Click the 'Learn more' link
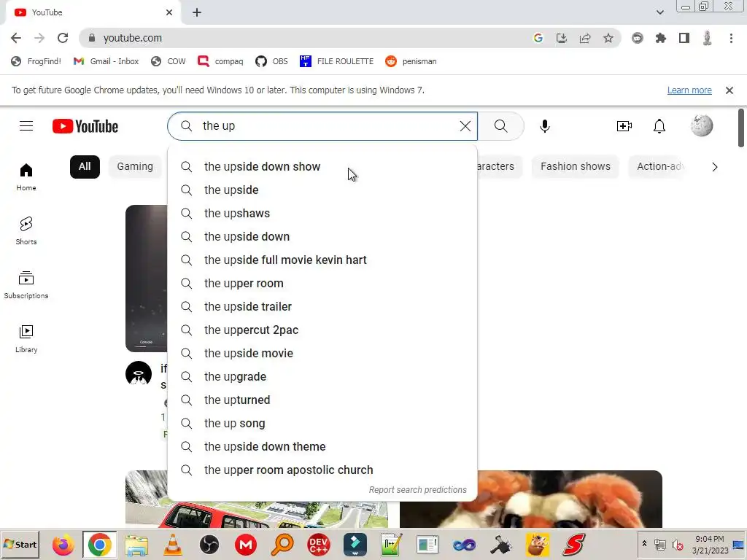Image resolution: width=747 pixels, height=560 pixels. click(x=689, y=90)
